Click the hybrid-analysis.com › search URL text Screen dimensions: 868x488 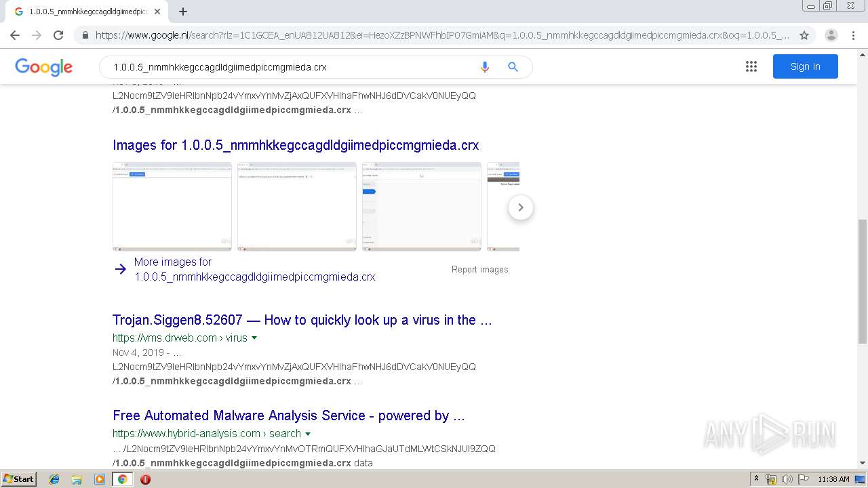click(x=207, y=433)
